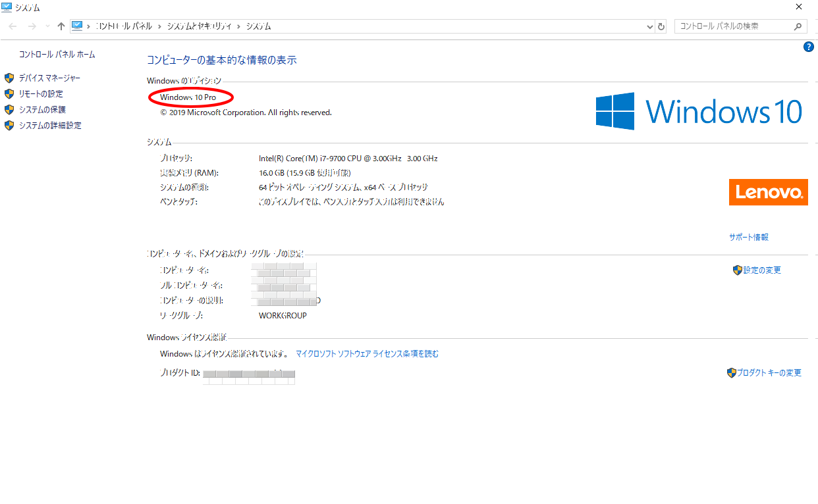Image resolution: width=818 pixels, height=504 pixels.
Task: Click the 実装メモリ (RAM): label
Action: point(189,173)
